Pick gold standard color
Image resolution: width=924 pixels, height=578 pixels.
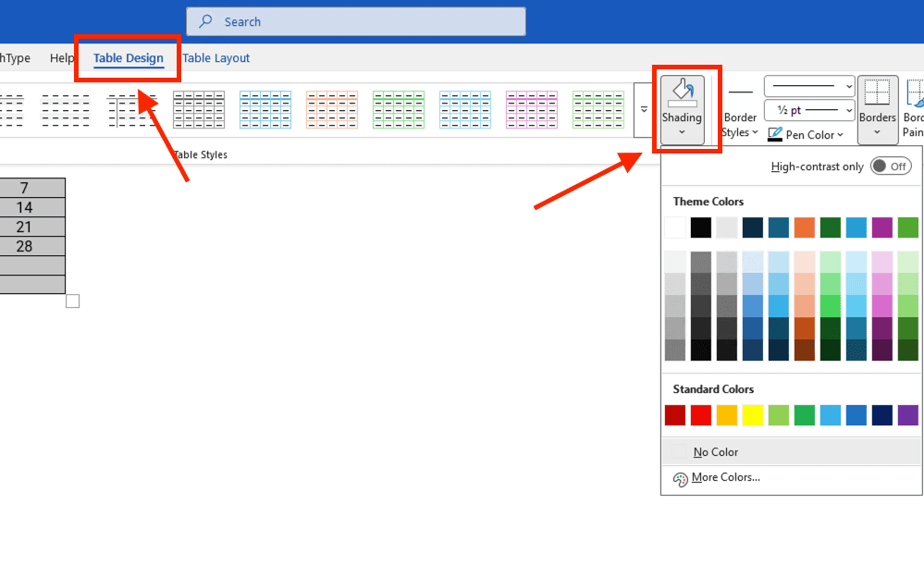click(727, 415)
